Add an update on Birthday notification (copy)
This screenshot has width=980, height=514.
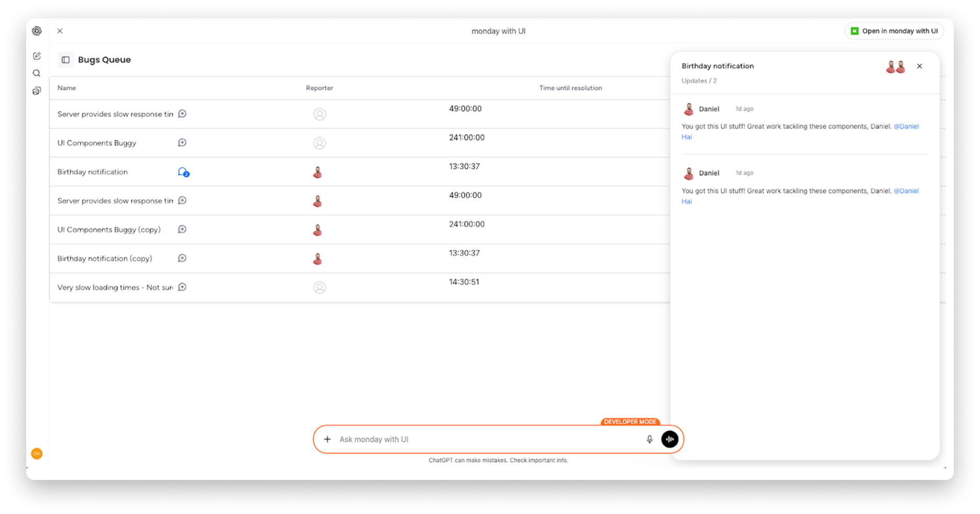tap(182, 258)
